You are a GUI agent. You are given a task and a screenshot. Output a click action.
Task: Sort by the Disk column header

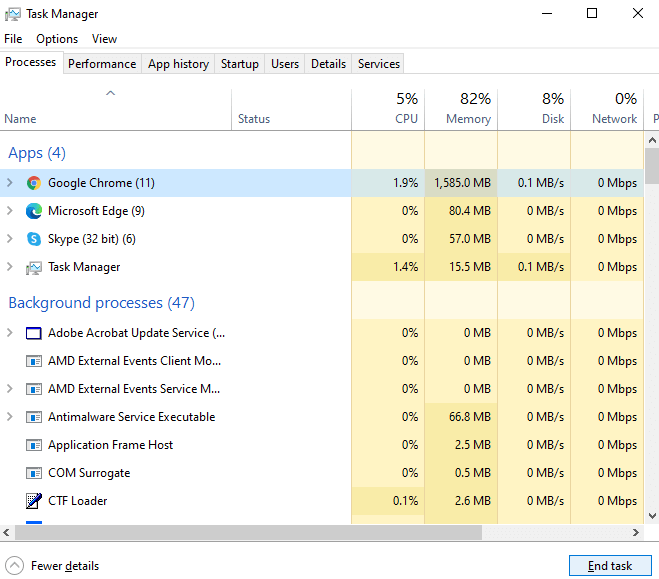(x=534, y=109)
